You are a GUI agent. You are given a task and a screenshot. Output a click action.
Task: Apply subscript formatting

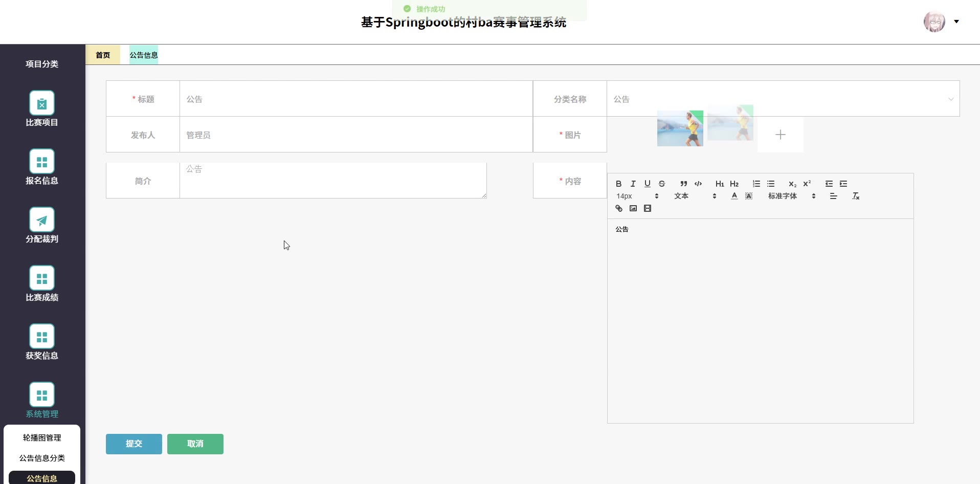tap(792, 184)
